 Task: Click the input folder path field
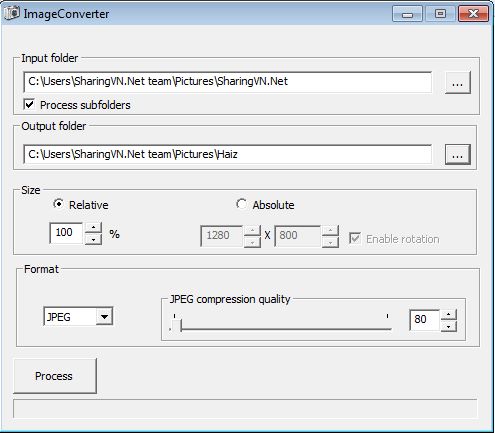click(x=228, y=82)
